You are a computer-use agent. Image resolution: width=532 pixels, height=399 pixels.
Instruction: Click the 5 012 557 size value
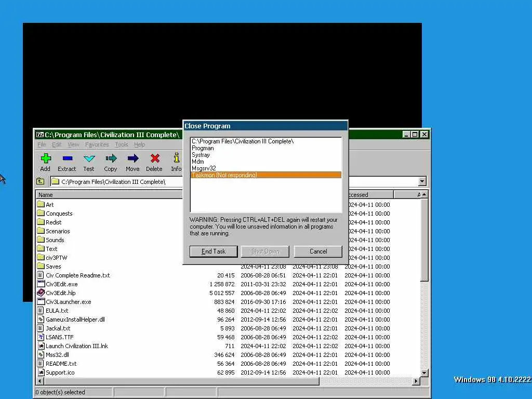(x=222, y=293)
